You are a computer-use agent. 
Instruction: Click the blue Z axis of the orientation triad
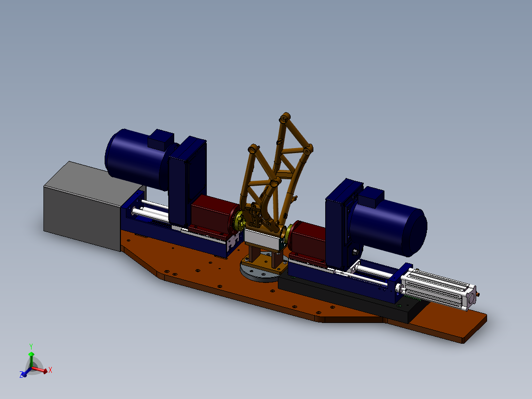[26, 372]
